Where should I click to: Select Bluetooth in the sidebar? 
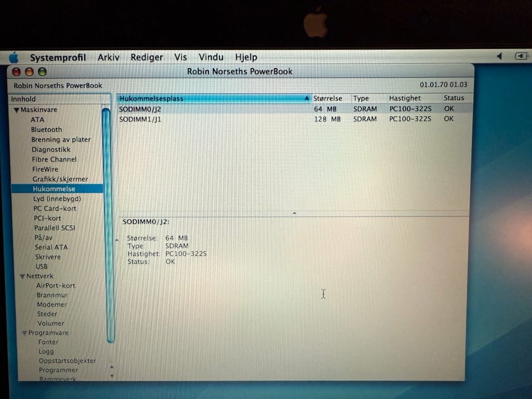coord(47,130)
